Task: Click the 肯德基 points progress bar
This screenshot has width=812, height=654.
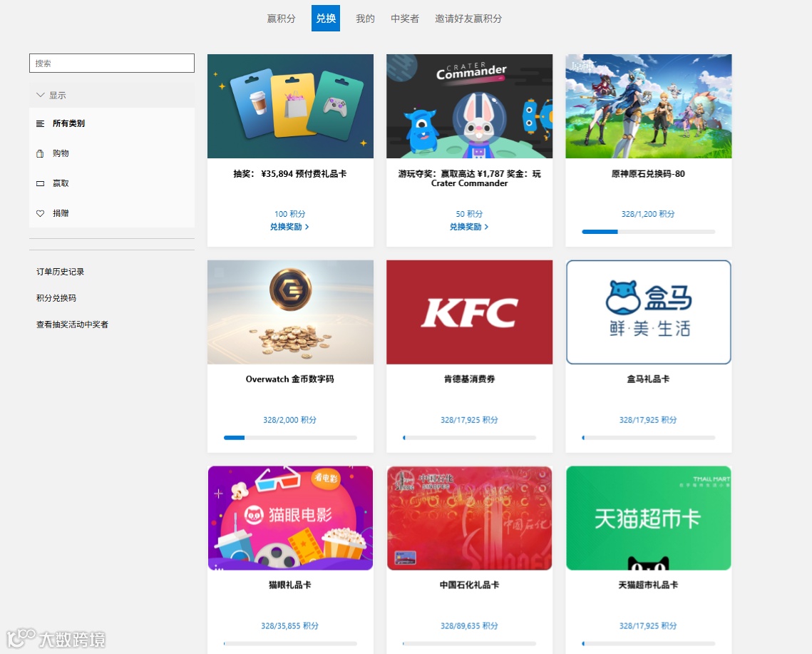Action: (469, 438)
